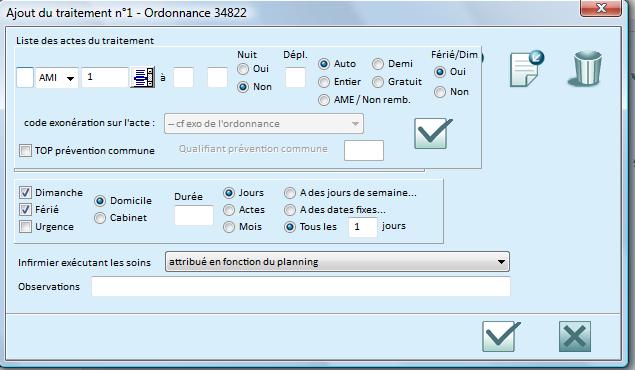Image resolution: width=635 pixels, height=370 pixels.
Task: Click the Observations text field
Action: [301, 287]
